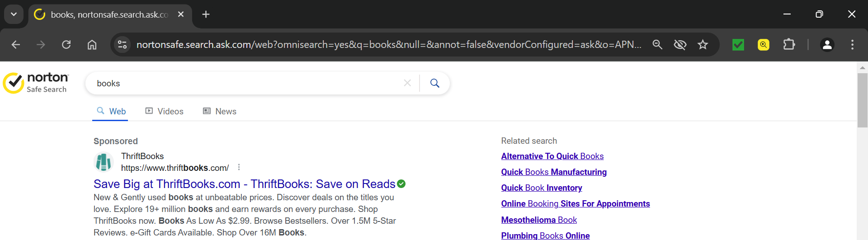Switch to the News tab

[220, 111]
